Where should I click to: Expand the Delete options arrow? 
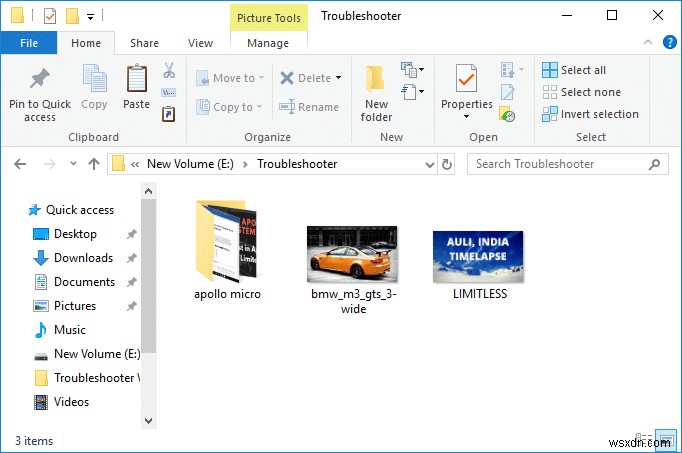[338, 78]
